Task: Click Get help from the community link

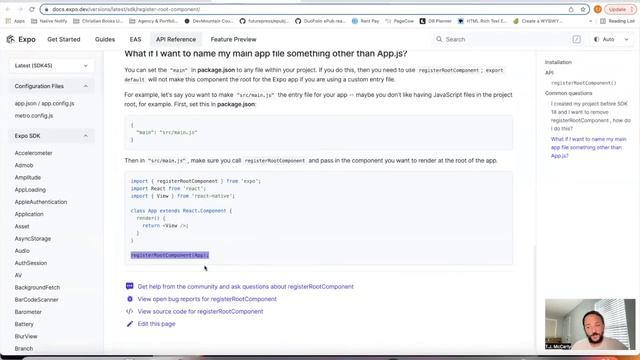Action: click(246, 287)
